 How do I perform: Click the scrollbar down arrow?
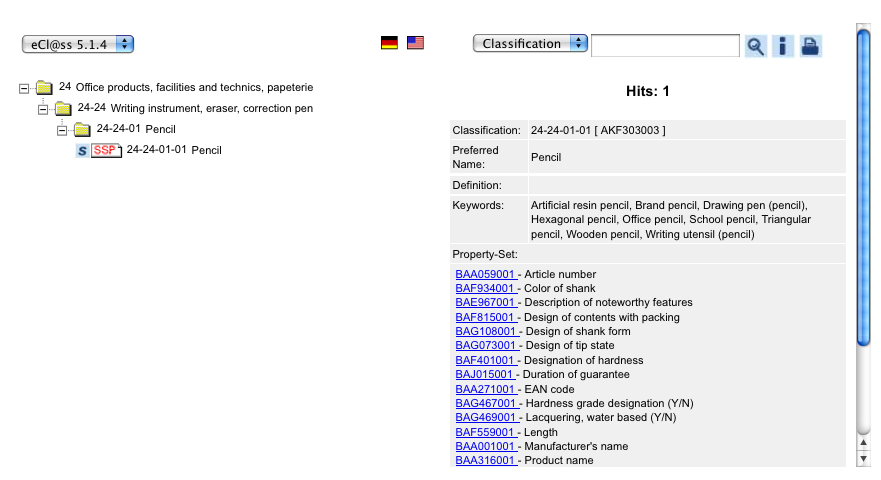863,458
